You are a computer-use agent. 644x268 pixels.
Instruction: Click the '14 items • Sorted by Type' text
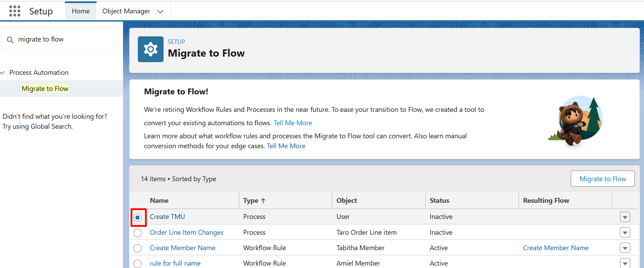(178, 179)
